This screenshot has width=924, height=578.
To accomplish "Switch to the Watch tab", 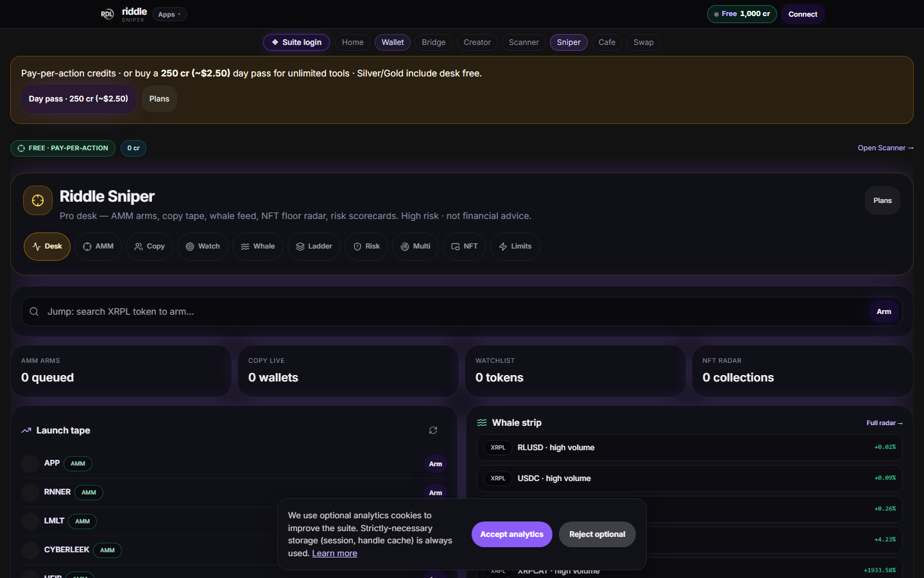I will (x=203, y=247).
